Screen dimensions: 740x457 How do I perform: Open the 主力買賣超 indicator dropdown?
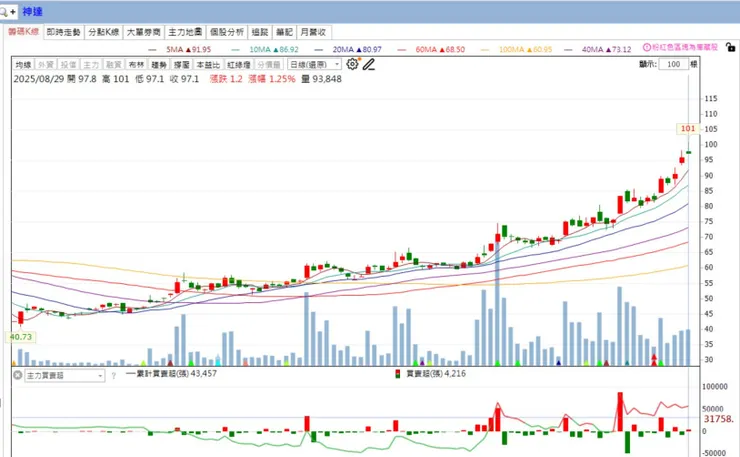[x=65, y=376]
